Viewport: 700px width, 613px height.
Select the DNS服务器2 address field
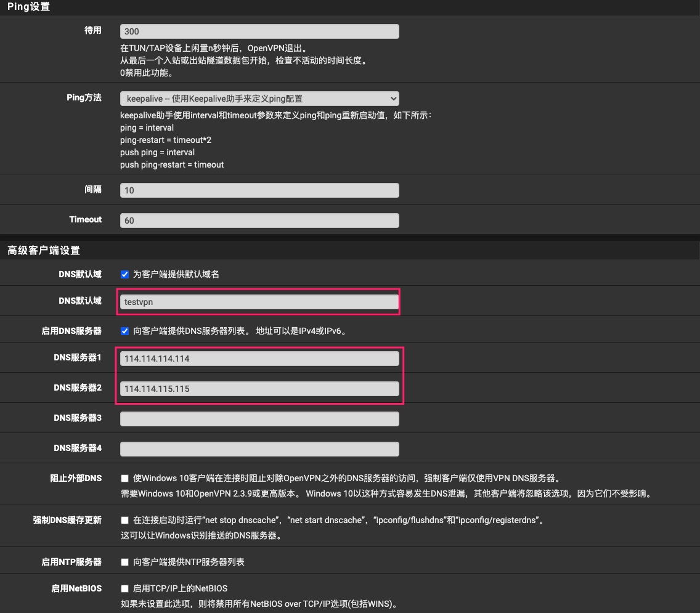[259, 389]
